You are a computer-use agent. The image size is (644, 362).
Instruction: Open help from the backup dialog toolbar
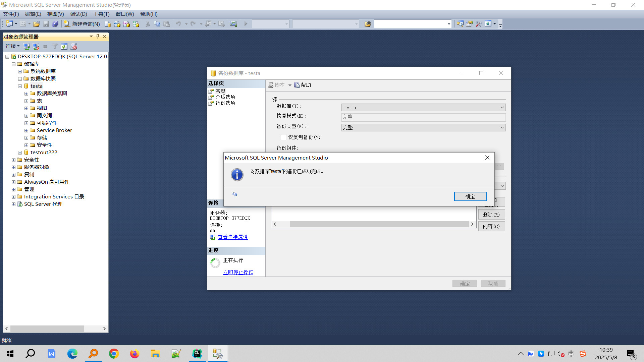(302, 85)
